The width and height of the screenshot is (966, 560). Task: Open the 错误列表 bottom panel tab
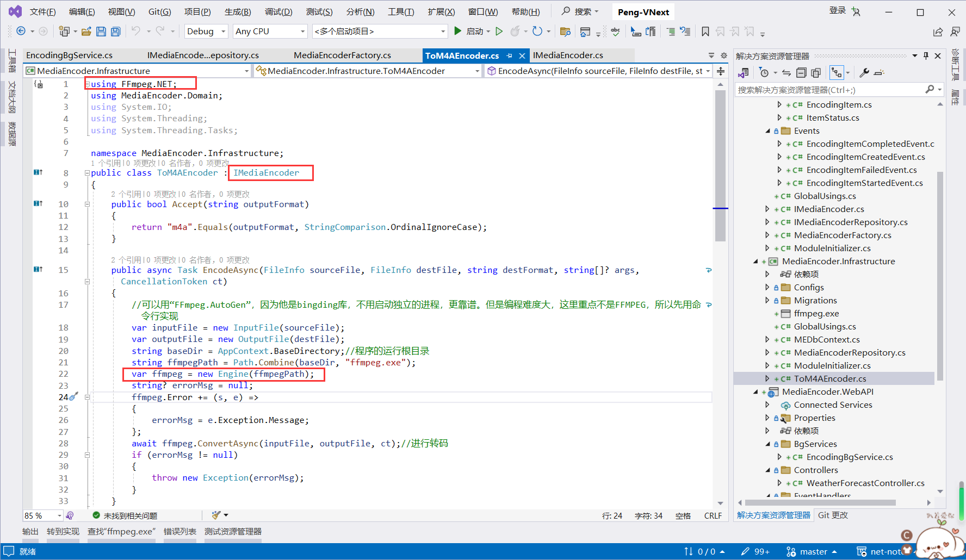point(180,532)
